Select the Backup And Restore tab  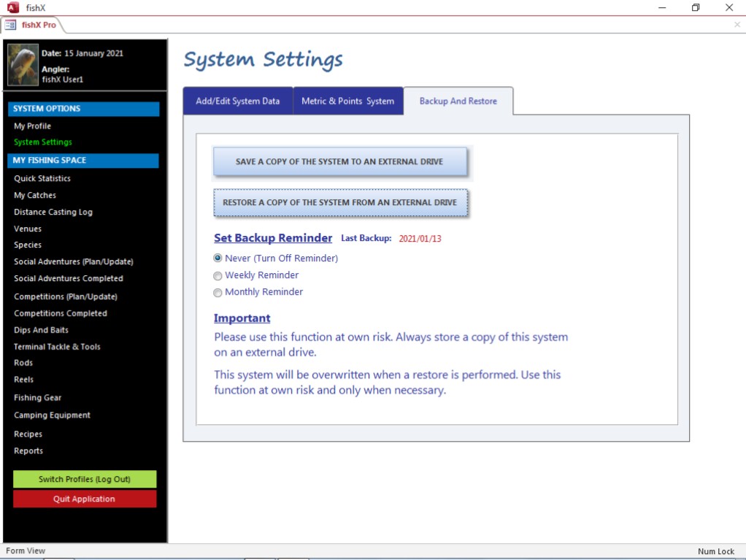click(458, 101)
